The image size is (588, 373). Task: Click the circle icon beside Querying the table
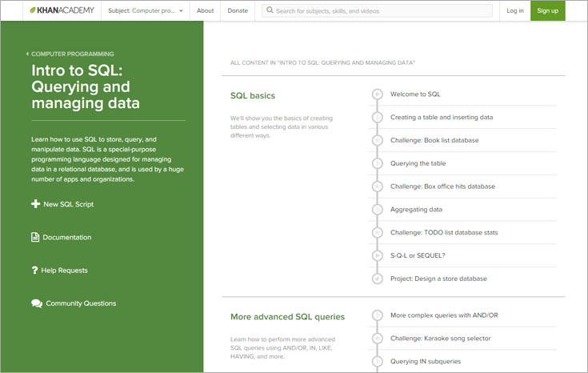pos(378,163)
